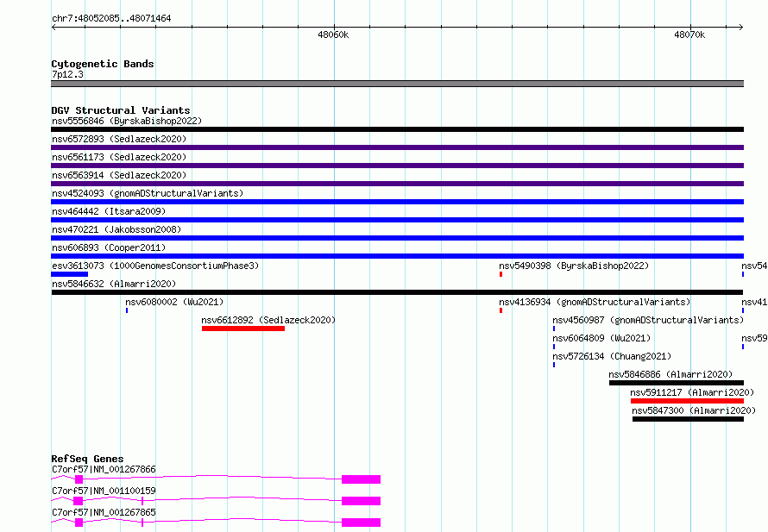Click the 48060k ruler label
This screenshot has width=768, height=532.
pos(333,34)
